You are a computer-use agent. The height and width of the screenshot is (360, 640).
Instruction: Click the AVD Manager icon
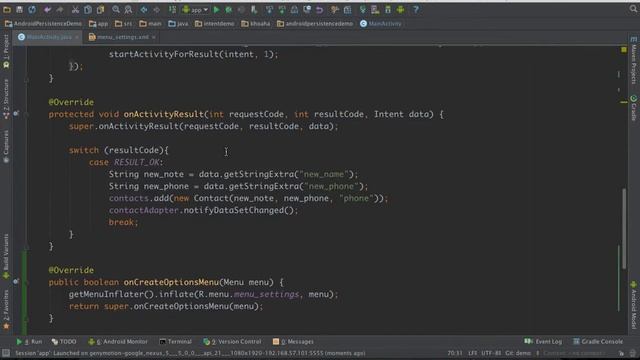(375, 9)
